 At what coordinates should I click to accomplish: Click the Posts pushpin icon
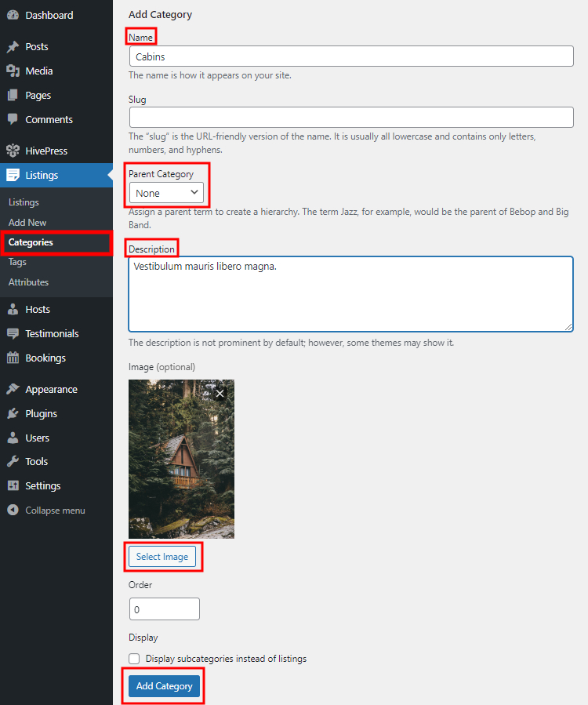13,46
